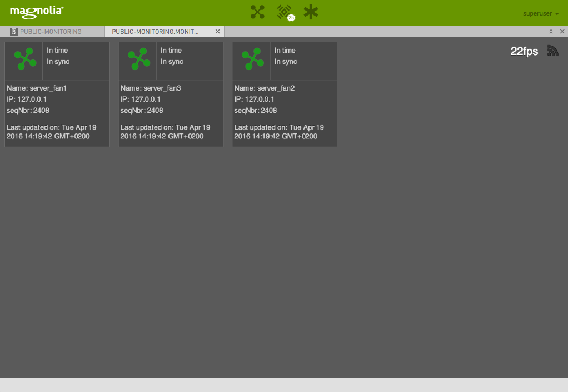Image resolution: width=568 pixels, height=392 pixels.
Task: Click the small icon on PUBLIC-MONITORING tab
Action: (x=14, y=32)
